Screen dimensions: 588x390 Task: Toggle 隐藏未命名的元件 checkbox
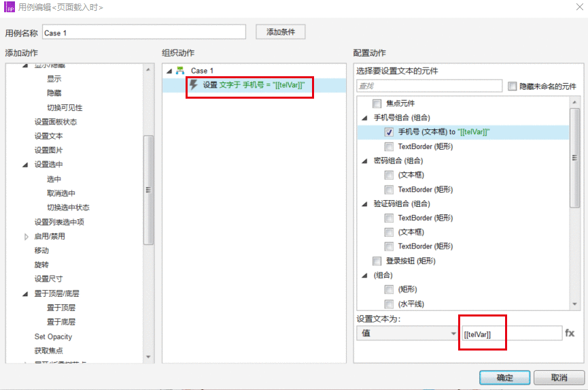(x=513, y=86)
